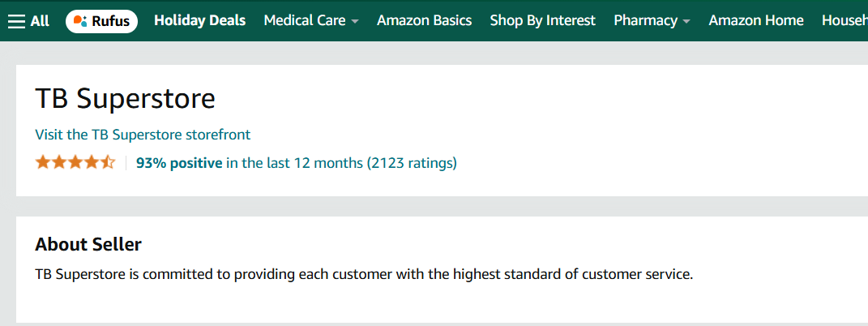Click the About Seller heading
Screen dimensions: 868x326
[x=88, y=244]
